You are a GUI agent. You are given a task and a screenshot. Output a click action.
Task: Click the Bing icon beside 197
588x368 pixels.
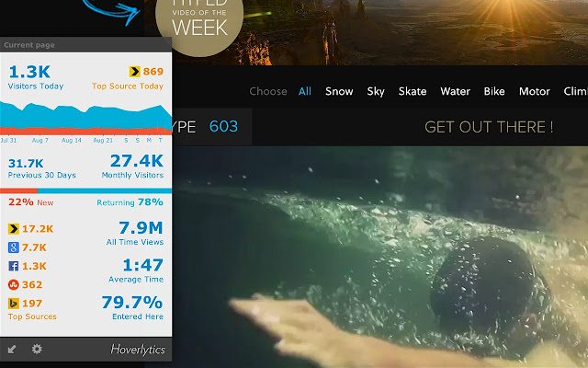coord(14,303)
